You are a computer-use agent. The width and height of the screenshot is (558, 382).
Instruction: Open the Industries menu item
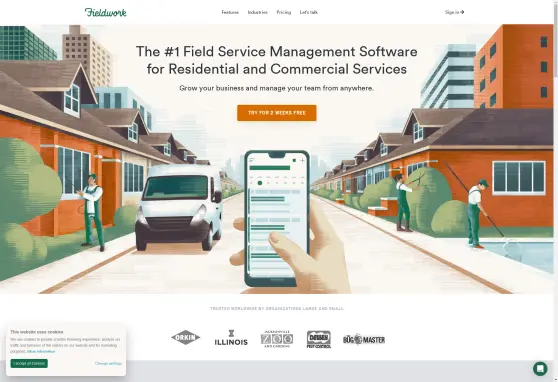click(x=258, y=12)
